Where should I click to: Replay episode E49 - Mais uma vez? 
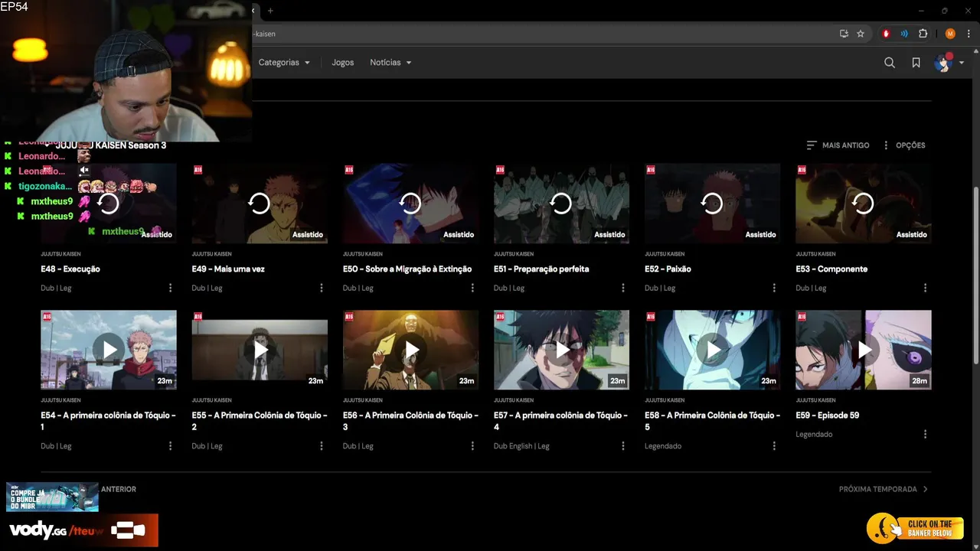260,203
